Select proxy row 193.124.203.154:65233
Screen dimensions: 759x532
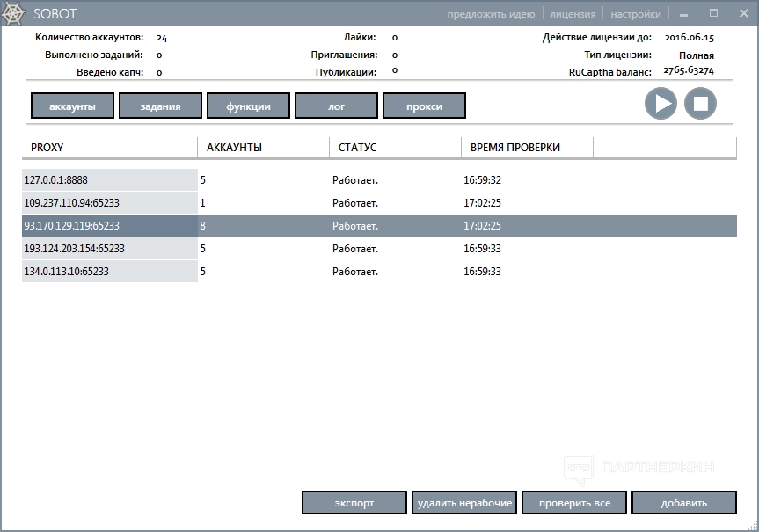[110, 249]
